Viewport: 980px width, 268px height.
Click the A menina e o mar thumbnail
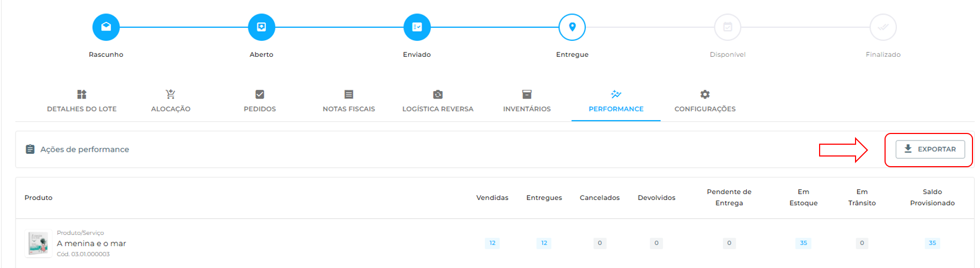click(x=39, y=243)
